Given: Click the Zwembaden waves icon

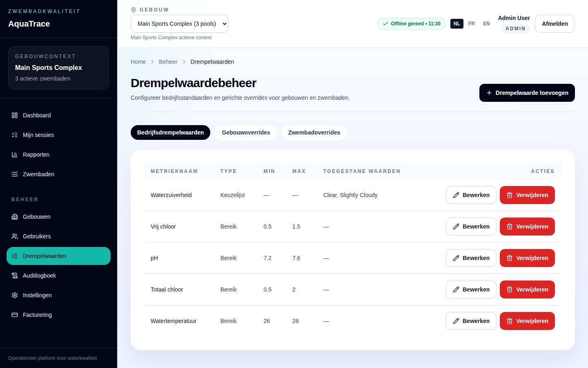Looking at the screenshot, I should [15, 174].
